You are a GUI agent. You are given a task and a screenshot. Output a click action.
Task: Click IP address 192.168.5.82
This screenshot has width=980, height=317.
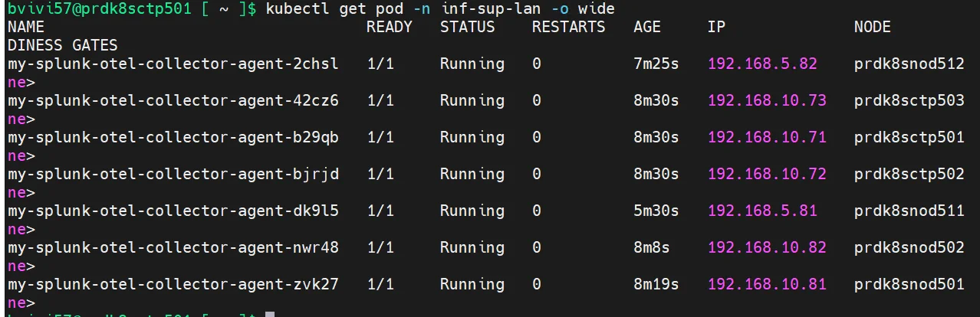[762, 64]
